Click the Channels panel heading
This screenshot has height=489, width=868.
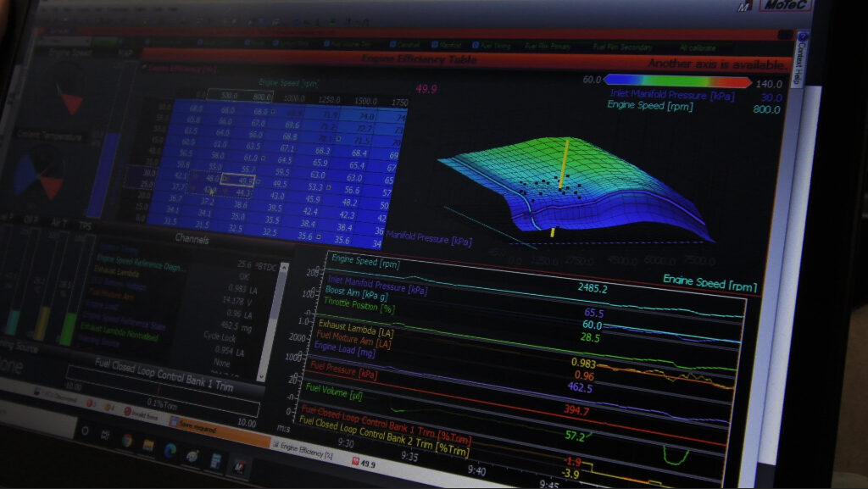192,239
